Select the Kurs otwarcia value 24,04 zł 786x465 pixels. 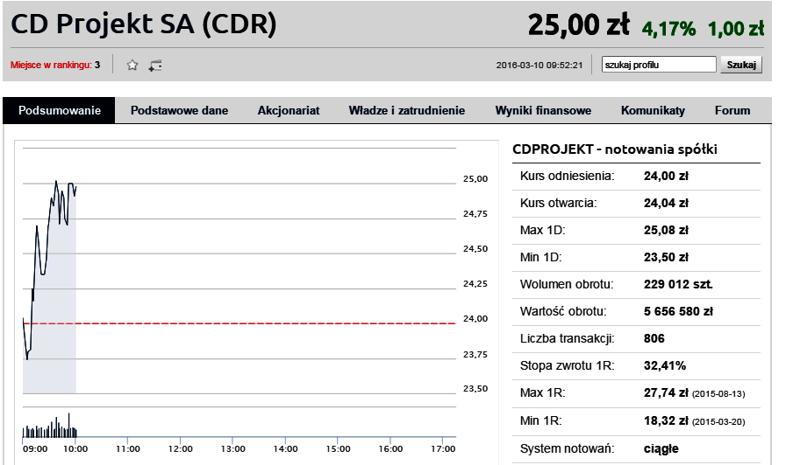tap(666, 203)
